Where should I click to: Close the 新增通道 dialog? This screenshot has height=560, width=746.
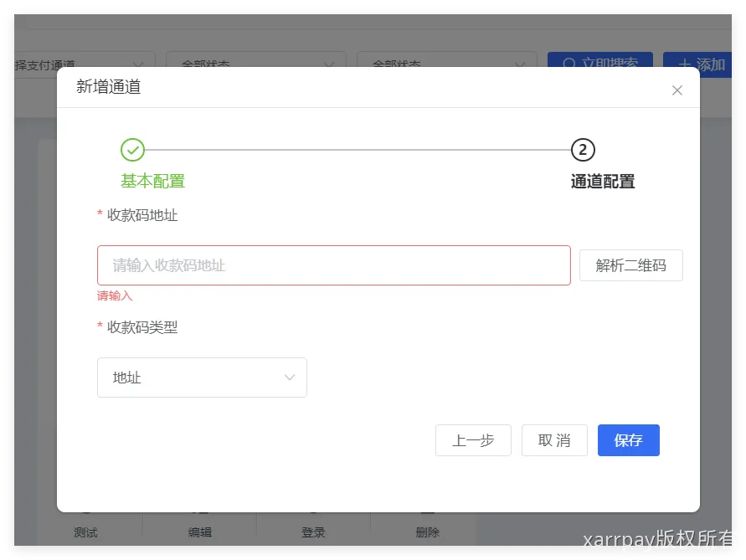click(677, 90)
